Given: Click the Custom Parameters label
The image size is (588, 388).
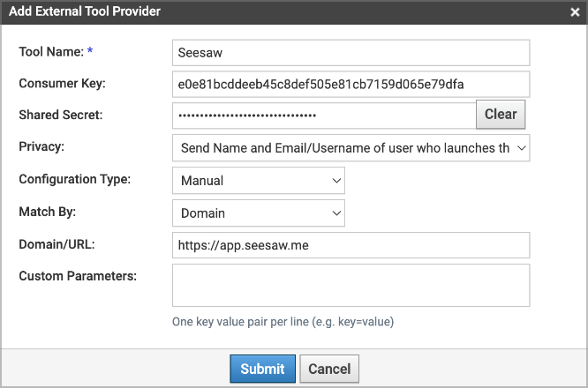Looking at the screenshot, I should point(78,276).
